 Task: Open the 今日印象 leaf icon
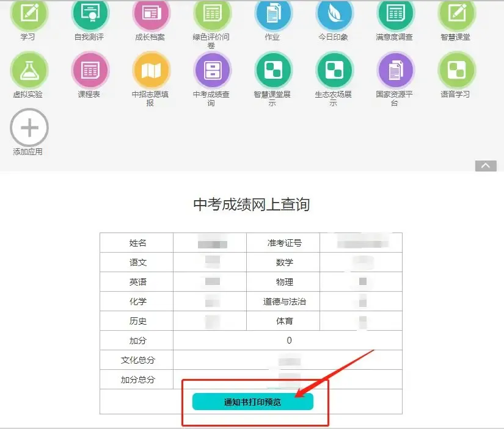pos(334,13)
